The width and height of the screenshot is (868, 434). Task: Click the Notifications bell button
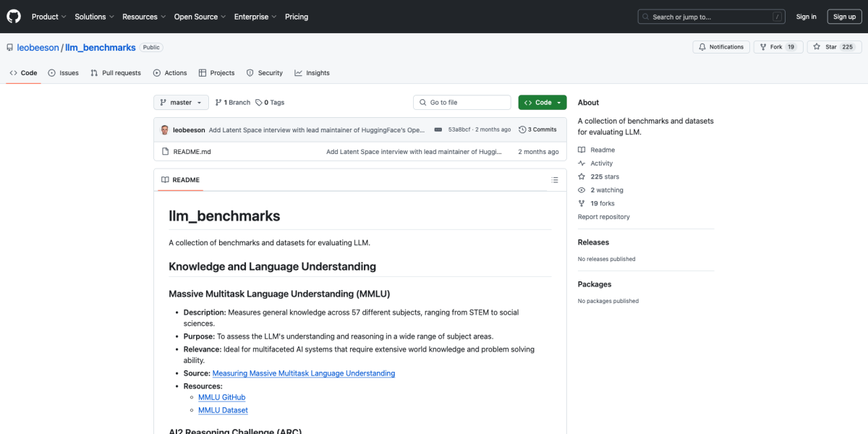point(720,47)
